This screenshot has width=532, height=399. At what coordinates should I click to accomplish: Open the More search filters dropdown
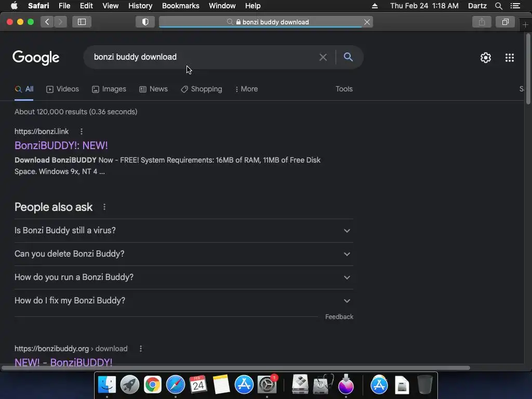pyautogui.click(x=247, y=89)
